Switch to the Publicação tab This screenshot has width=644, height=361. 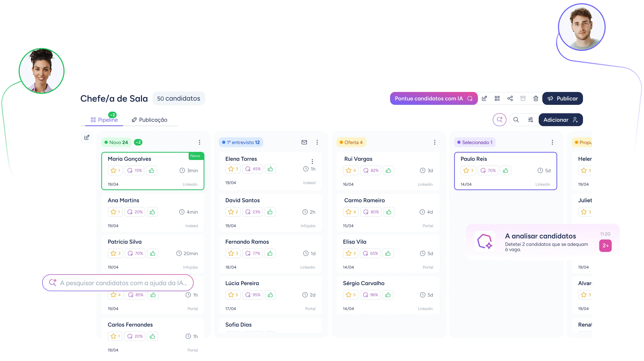[x=149, y=120]
